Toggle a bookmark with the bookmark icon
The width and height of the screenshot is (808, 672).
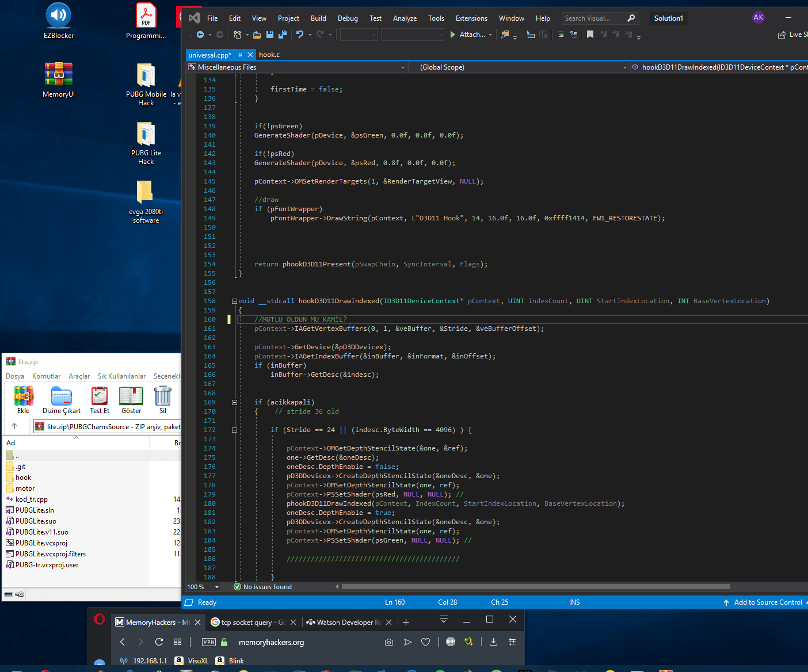590,35
